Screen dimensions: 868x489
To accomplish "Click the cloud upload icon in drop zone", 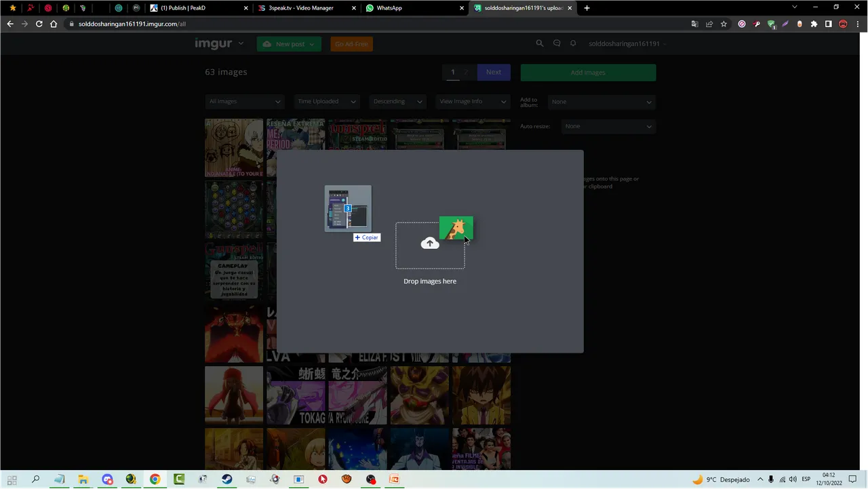I will pyautogui.click(x=430, y=243).
